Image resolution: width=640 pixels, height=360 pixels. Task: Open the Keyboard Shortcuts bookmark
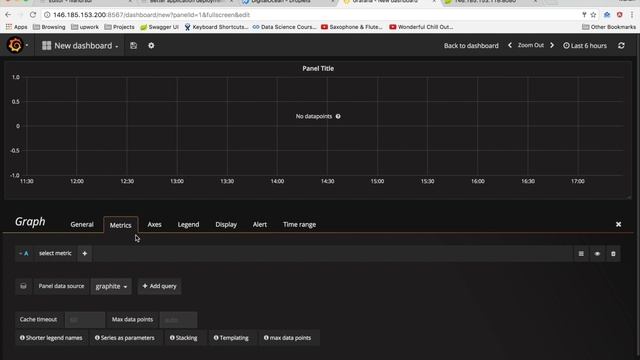pyautogui.click(x=216, y=27)
